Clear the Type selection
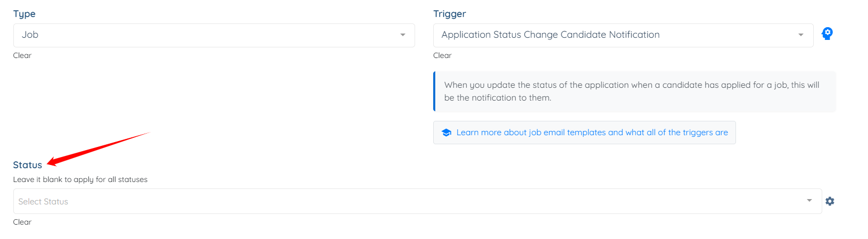This screenshot has width=868, height=239. pos(22,55)
